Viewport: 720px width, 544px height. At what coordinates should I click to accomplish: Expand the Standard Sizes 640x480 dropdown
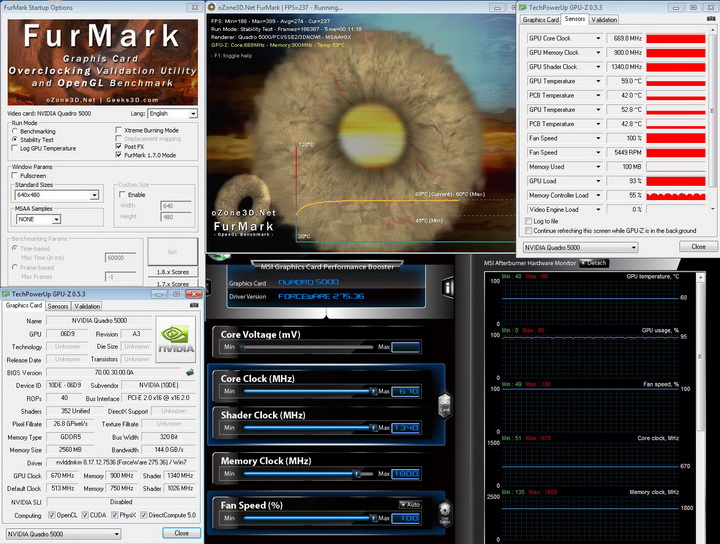coord(94,195)
